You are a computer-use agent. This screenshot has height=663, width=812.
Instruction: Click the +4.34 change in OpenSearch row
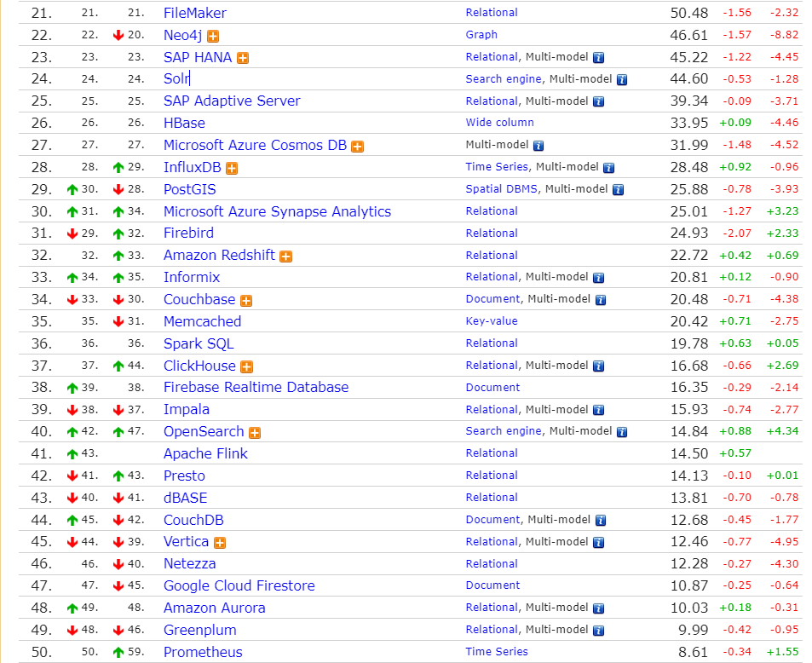(782, 431)
